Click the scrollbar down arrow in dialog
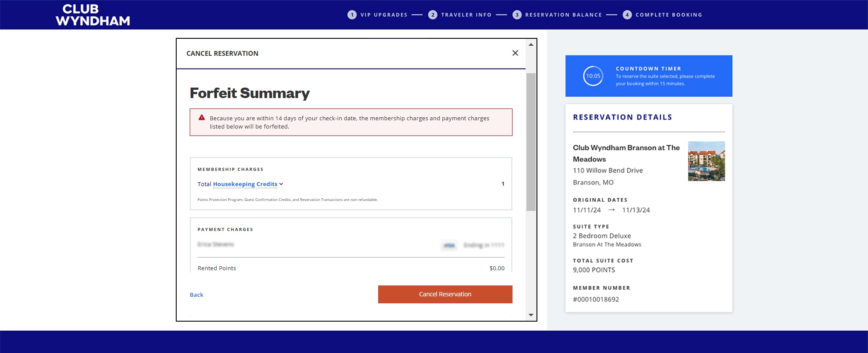 pos(531,315)
